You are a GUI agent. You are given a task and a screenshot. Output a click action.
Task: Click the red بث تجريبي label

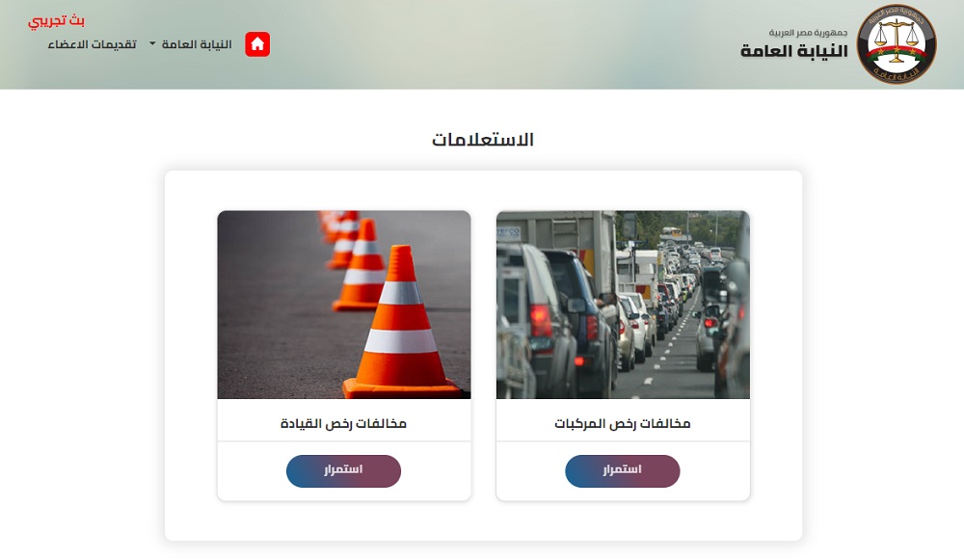pyautogui.click(x=57, y=21)
